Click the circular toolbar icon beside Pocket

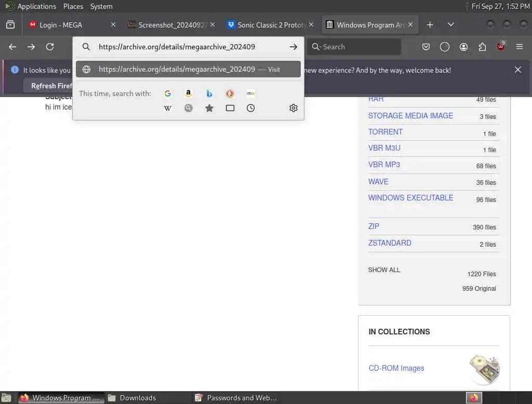pyautogui.click(x=445, y=47)
